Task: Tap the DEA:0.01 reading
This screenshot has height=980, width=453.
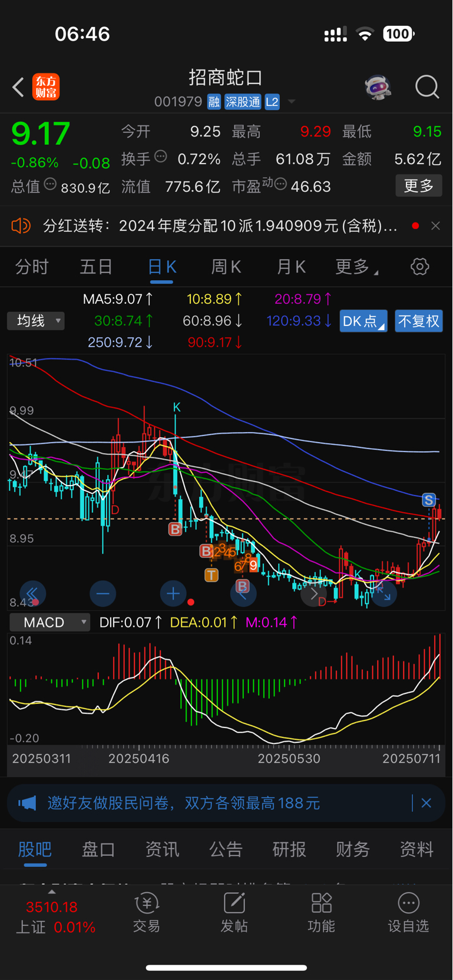Action: point(204,622)
